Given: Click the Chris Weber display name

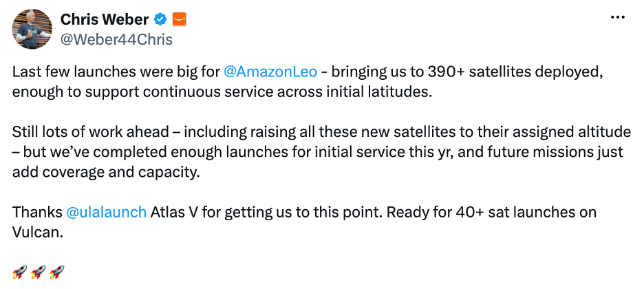Looking at the screenshot, I should click(x=105, y=19).
